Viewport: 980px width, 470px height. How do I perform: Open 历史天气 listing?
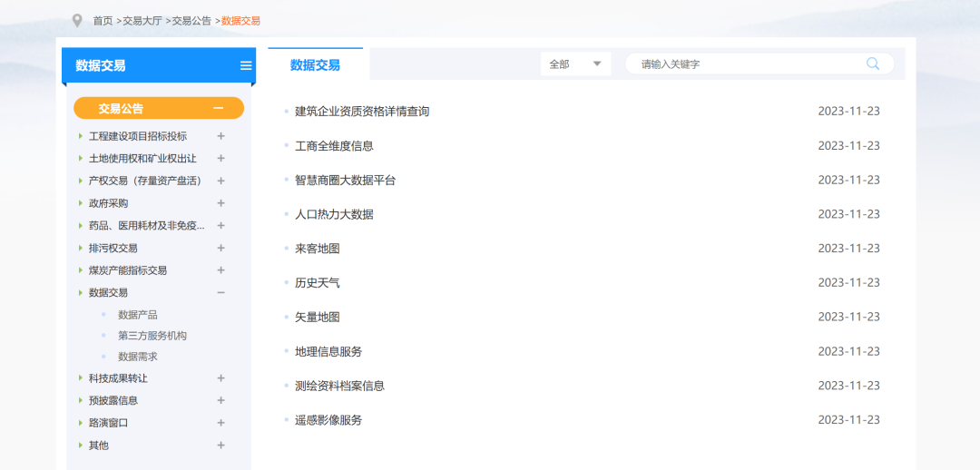[318, 282]
